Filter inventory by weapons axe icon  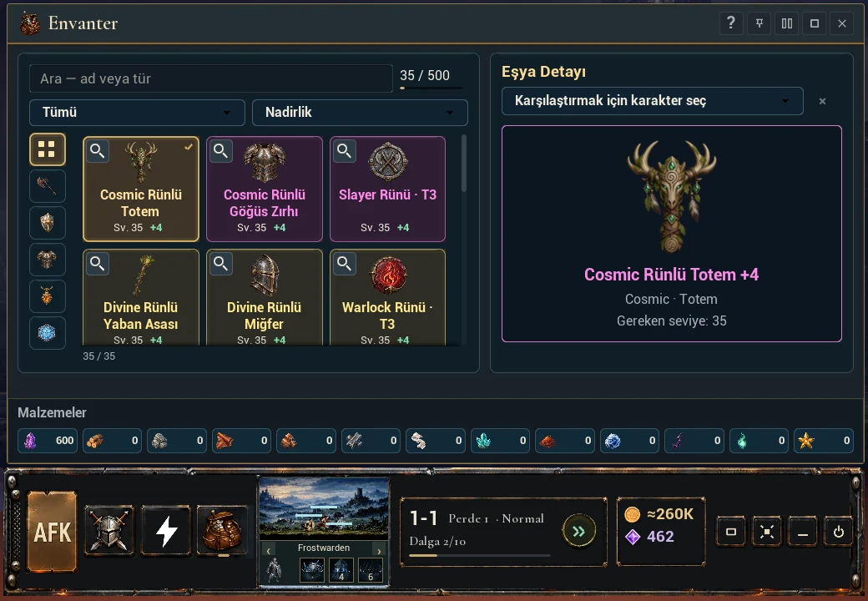click(x=47, y=186)
